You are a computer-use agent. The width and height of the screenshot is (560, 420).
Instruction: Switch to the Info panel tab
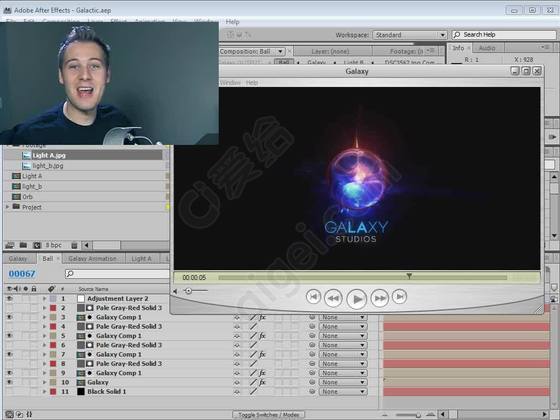[x=458, y=48]
